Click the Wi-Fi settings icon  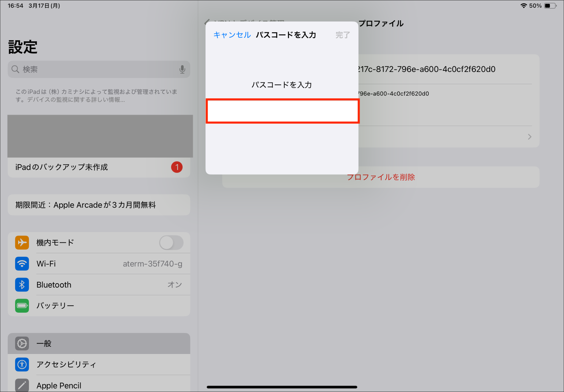[22, 264]
